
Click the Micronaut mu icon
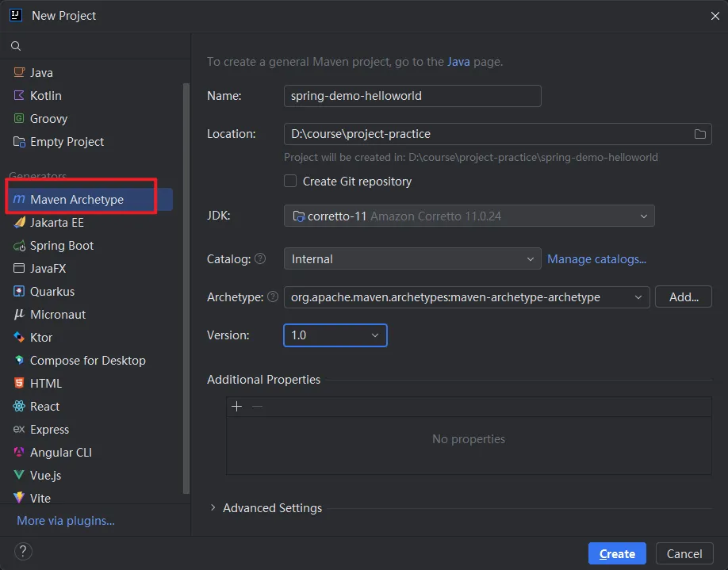pyautogui.click(x=19, y=314)
